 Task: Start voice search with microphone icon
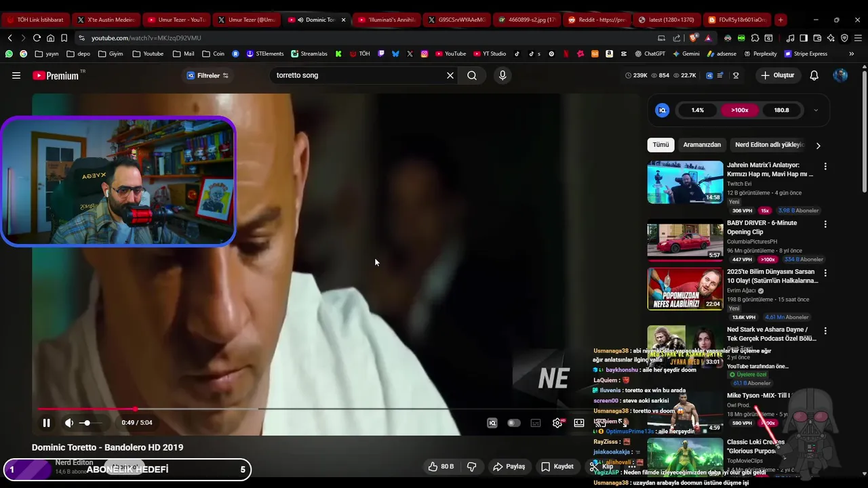tap(502, 75)
